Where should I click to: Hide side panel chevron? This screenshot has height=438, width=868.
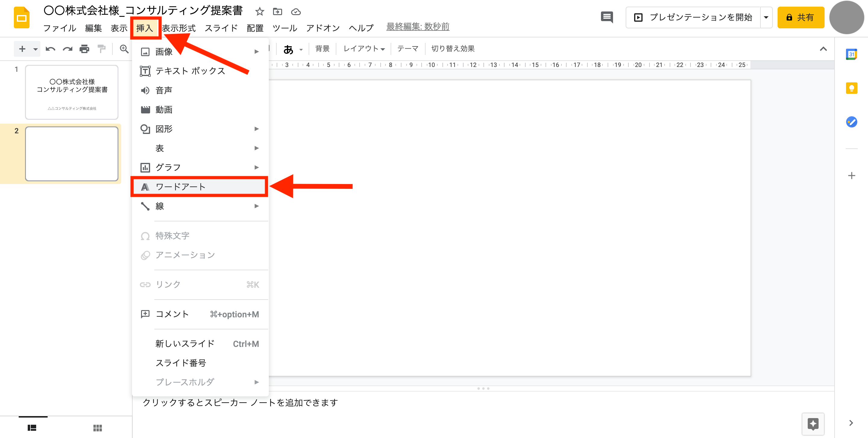(851, 423)
